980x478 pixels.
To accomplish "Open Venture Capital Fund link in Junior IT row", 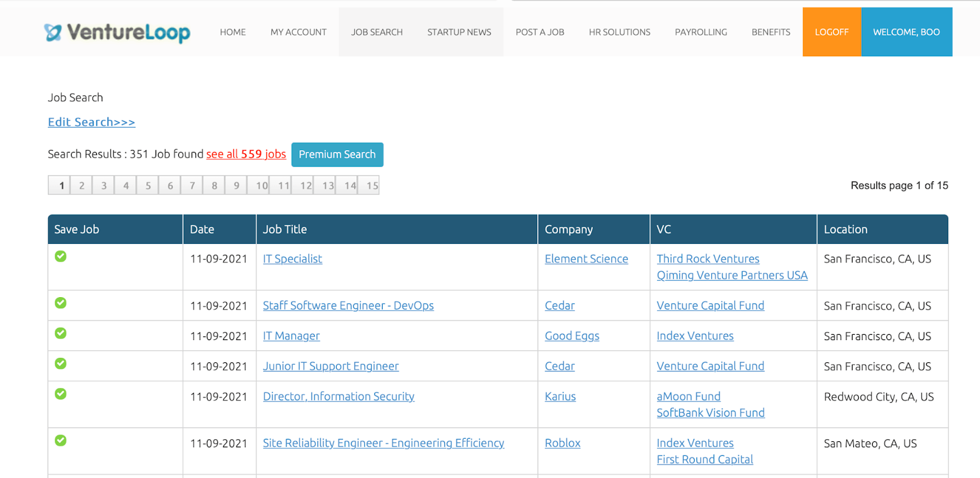I will click(x=710, y=366).
